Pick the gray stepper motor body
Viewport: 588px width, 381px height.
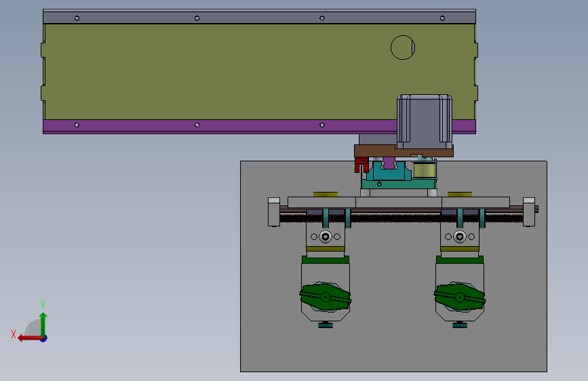tap(424, 121)
